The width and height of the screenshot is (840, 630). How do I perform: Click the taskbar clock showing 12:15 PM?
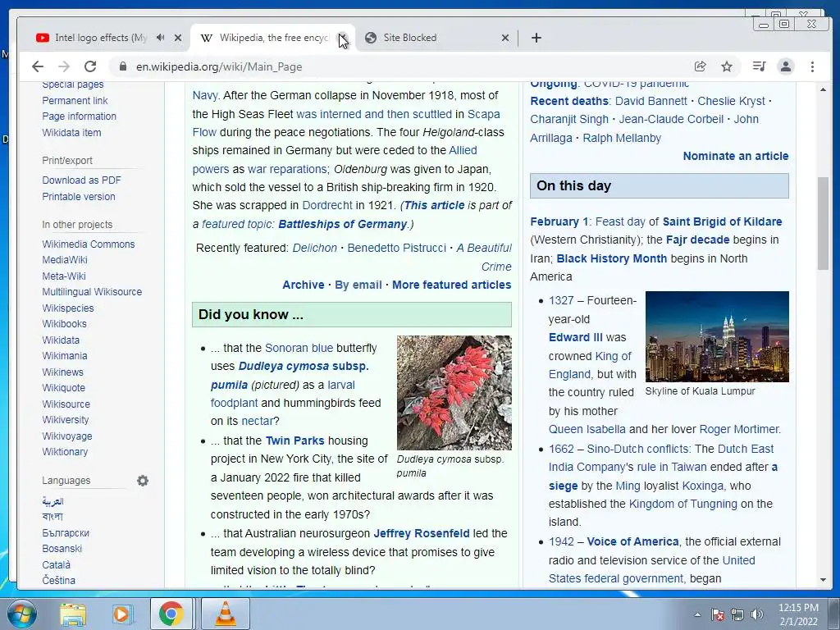[x=798, y=614]
